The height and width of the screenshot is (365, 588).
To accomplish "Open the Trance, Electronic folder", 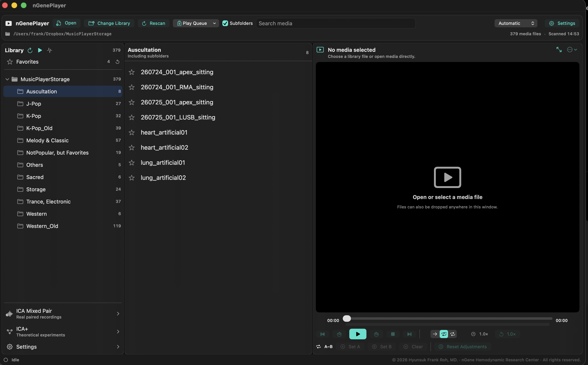I will coord(63,202).
